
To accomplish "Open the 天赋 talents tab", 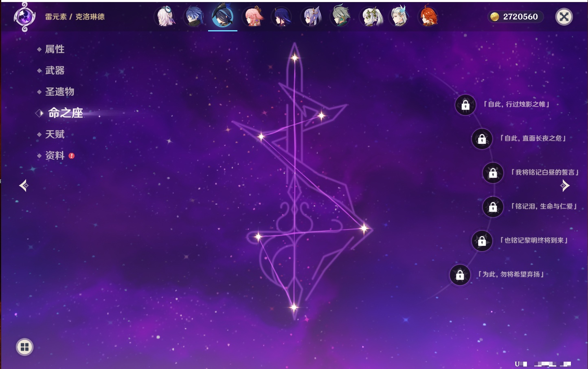I will click(x=55, y=134).
